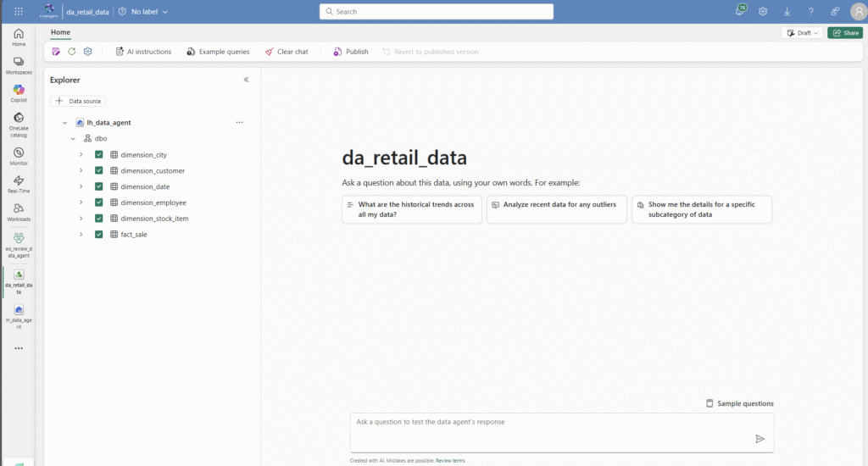Viewport: 868px width, 466px height.
Task: Open the toolbar settings gear icon
Action: coord(87,52)
